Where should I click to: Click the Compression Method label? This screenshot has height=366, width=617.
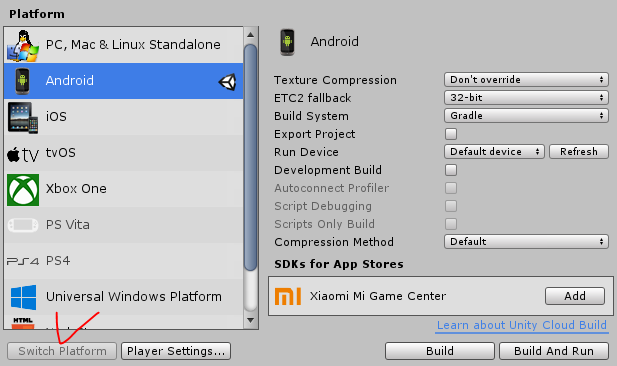click(334, 242)
